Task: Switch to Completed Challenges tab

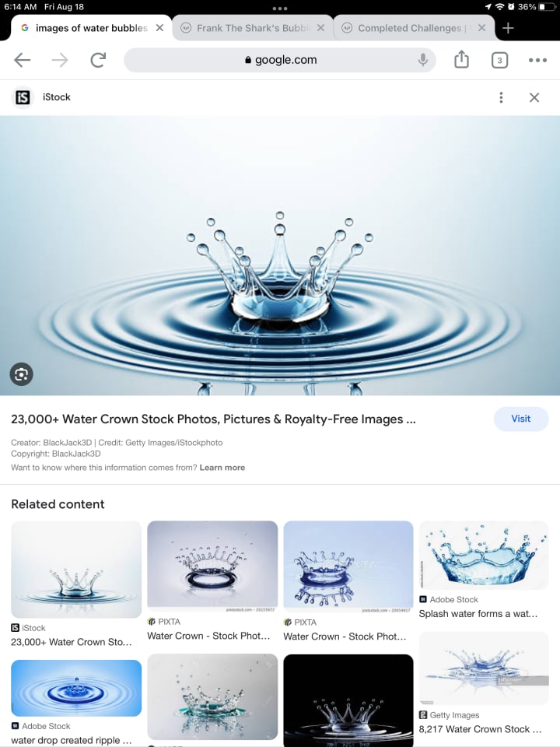Action: point(415,28)
